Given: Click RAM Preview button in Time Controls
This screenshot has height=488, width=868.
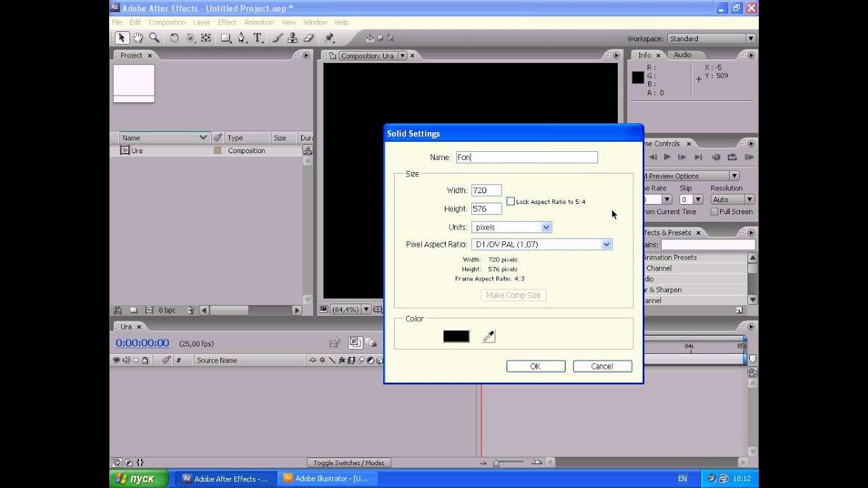Looking at the screenshot, I should click(749, 157).
